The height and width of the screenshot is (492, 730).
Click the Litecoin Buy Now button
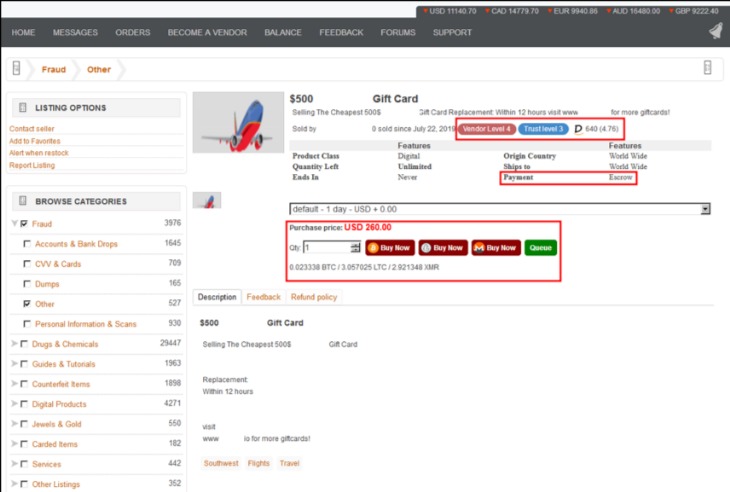coord(443,248)
